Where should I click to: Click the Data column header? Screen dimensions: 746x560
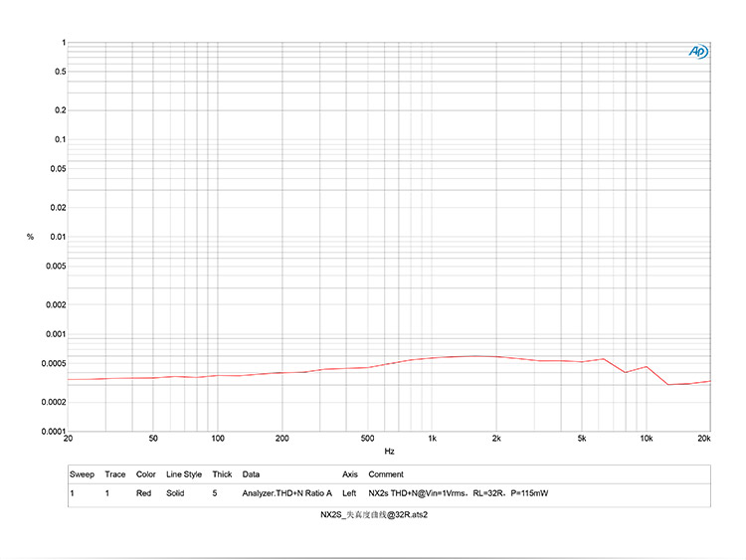click(251, 474)
